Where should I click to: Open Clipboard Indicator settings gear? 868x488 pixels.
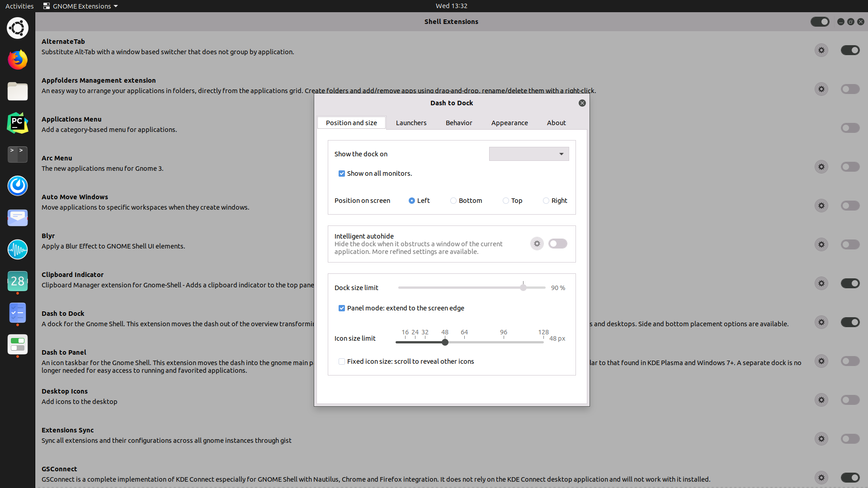pos(821,283)
